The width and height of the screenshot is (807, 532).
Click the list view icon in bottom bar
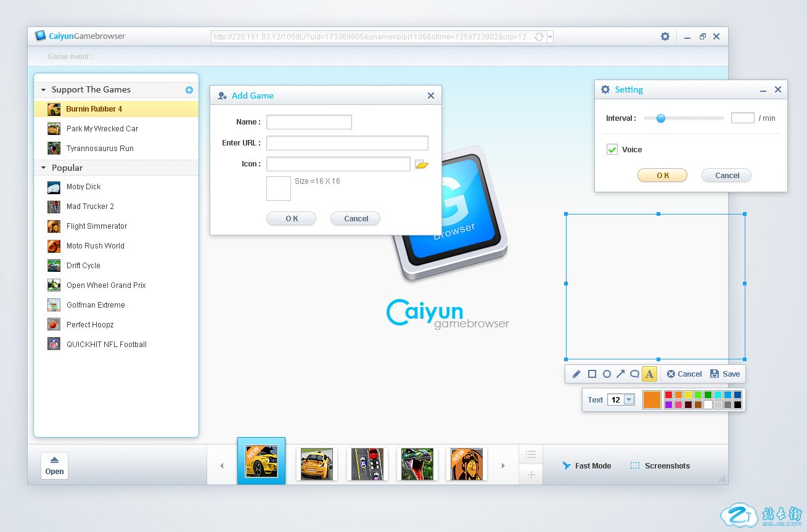[x=531, y=454]
